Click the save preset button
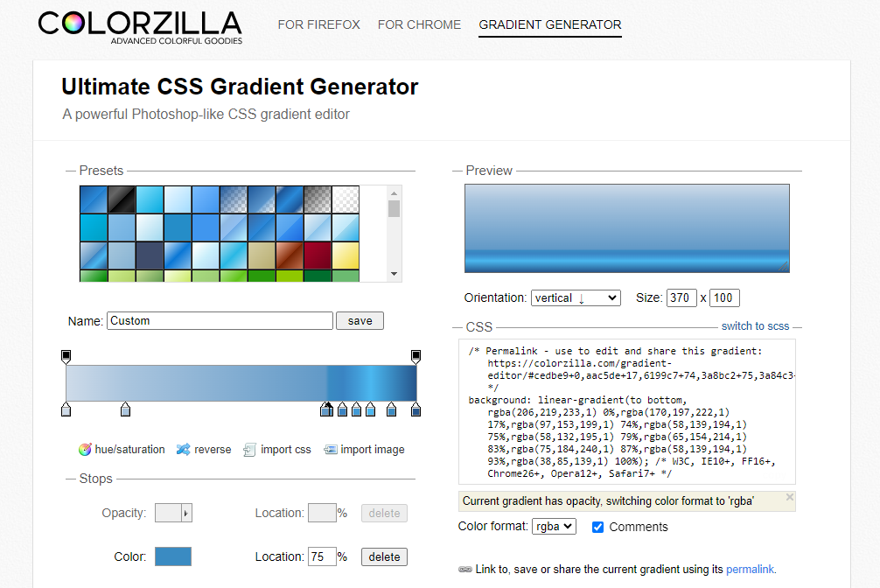Viewport: 880px width, 588px height. 360,321
